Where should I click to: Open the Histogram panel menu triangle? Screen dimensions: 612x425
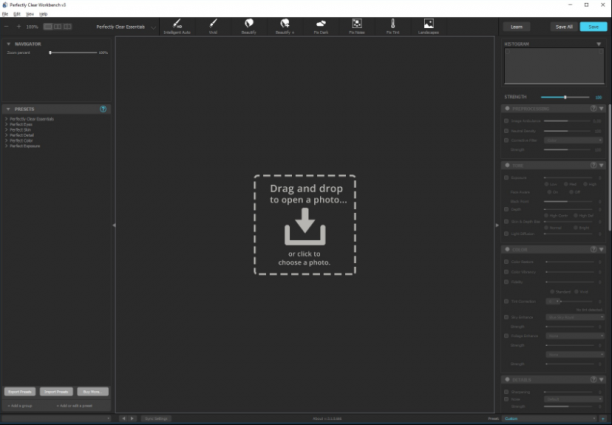(599, 44)
